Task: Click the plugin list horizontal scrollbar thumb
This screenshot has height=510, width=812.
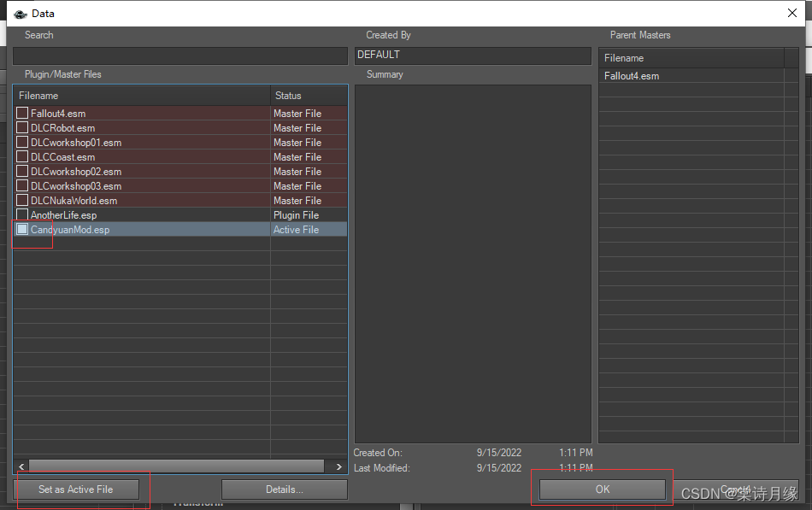Action: click(177, 466)
